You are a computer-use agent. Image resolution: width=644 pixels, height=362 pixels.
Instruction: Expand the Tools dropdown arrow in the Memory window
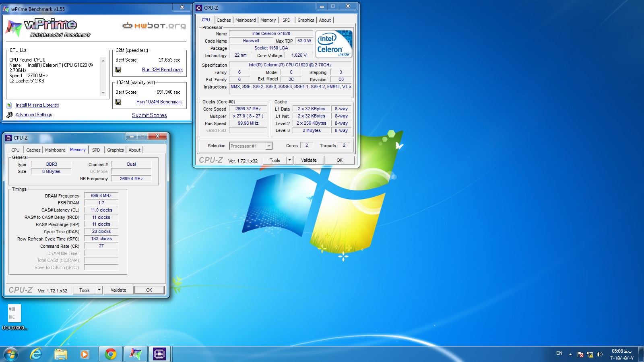click(99, 290)
